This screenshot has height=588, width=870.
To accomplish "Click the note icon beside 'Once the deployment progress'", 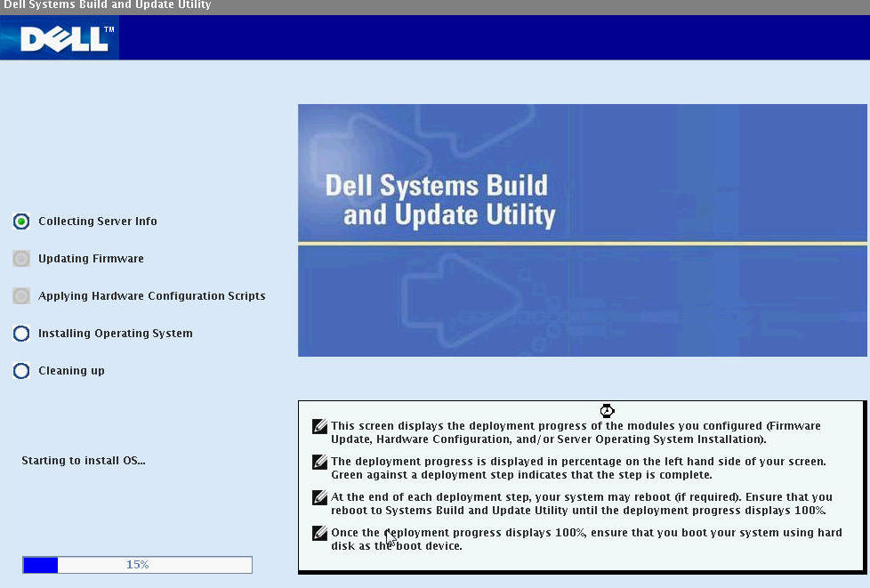I will coord(319,533).
